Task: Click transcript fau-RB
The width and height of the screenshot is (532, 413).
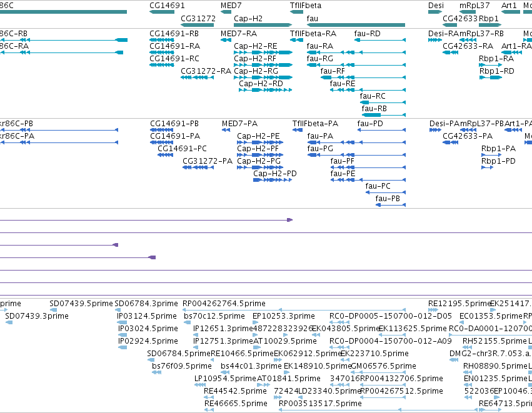Action: [x=374, y=109]
